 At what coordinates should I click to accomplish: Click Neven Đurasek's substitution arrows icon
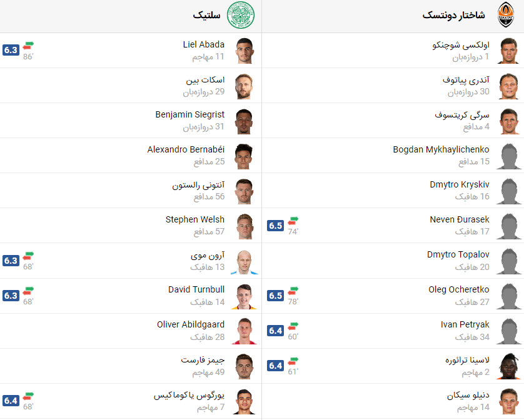(x=293, y=221)
